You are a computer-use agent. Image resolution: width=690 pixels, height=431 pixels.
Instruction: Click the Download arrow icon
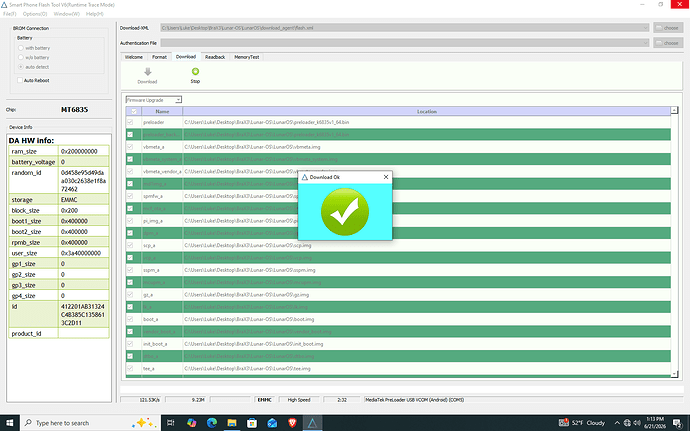[148, 72]
